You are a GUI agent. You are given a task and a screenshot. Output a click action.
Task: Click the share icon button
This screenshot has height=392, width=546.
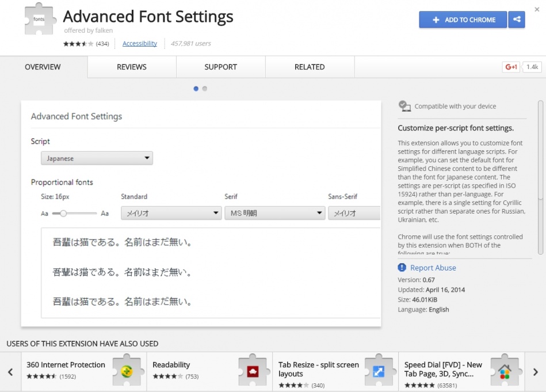coord(517,20)
